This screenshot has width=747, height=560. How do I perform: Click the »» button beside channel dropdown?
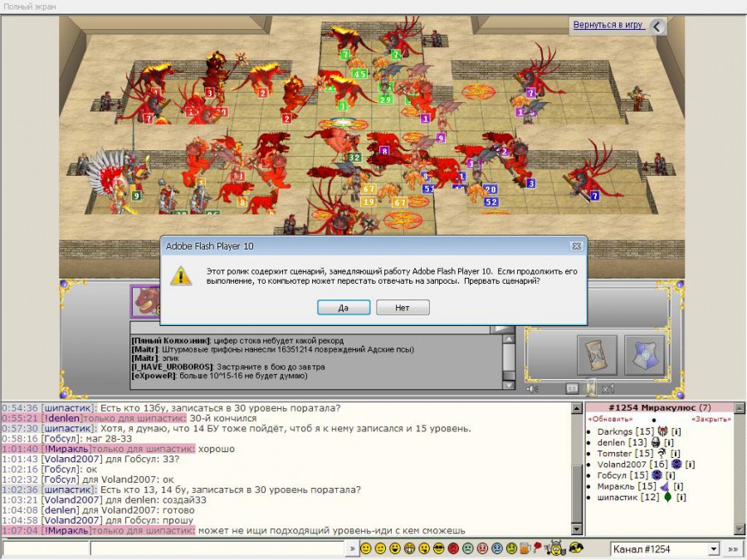[733, 549]
